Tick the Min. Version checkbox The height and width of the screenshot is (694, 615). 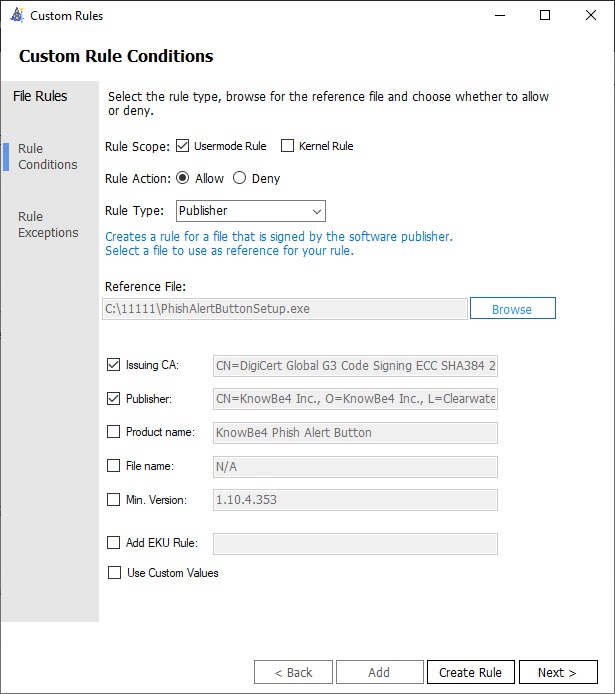click(x=113, y=499)
